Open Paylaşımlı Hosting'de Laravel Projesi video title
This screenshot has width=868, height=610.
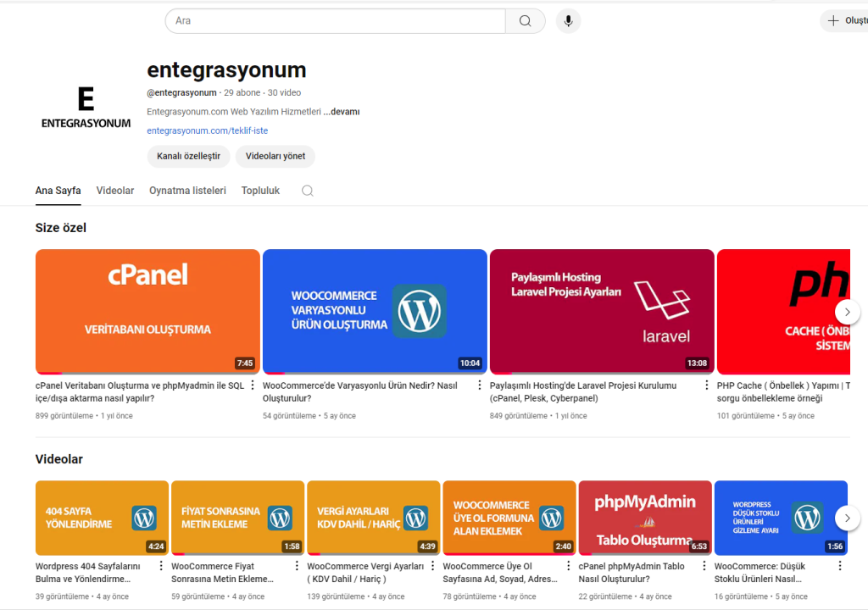click(583, 392)
